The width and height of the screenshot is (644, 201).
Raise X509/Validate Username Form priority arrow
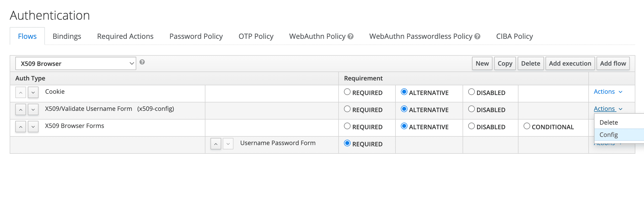(21, 110)
